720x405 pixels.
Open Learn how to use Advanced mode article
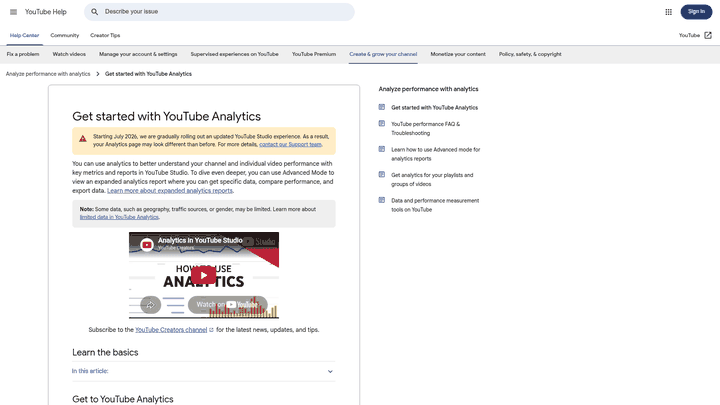435,154
